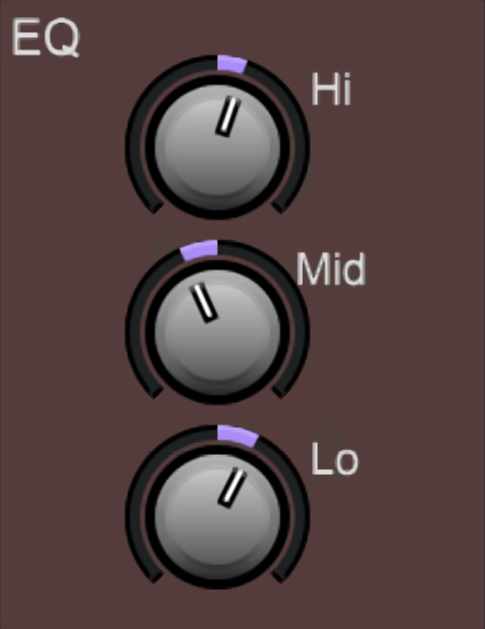
Task: Click the Mid EQ knob
Action: point(217,332)
